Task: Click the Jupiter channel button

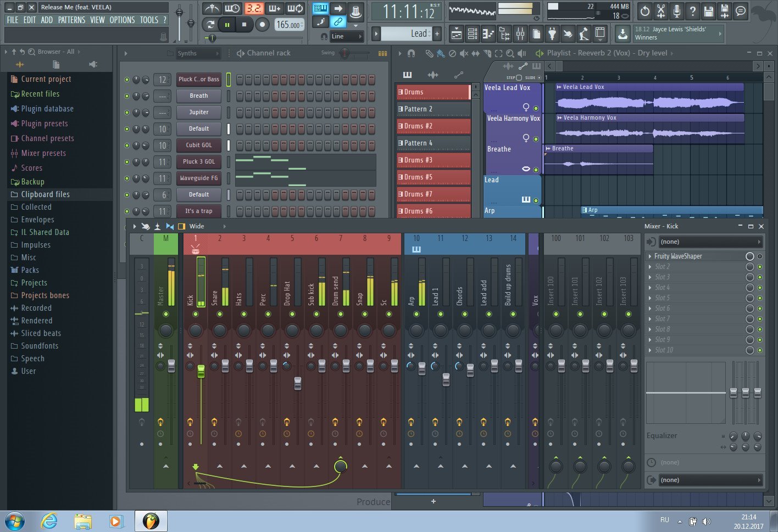Action: 199,112
